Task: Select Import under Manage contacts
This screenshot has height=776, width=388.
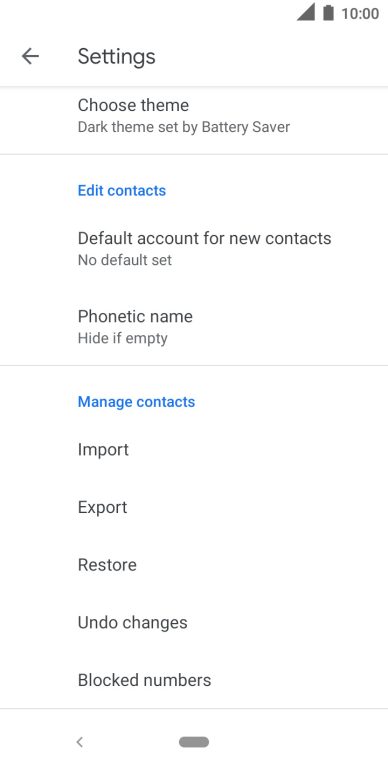Action: (x=194, y=449)
